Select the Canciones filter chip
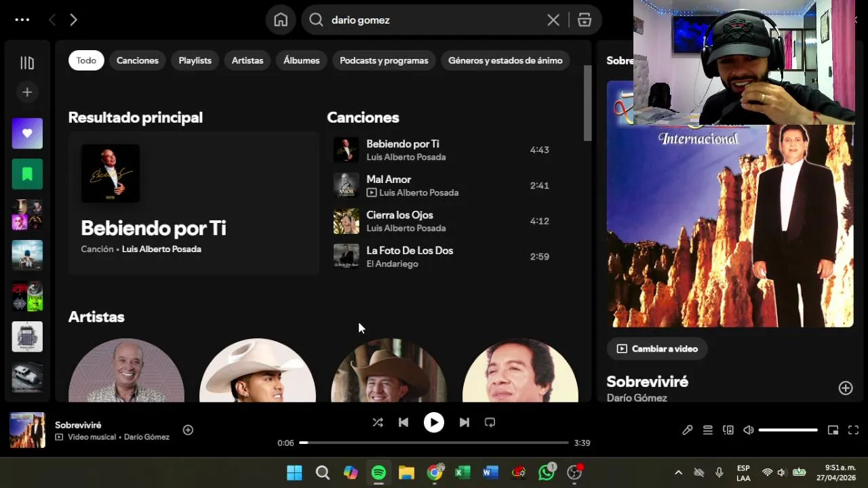This screenshot has height=488, width=868. pyautogui.click(x=138, y=60)
